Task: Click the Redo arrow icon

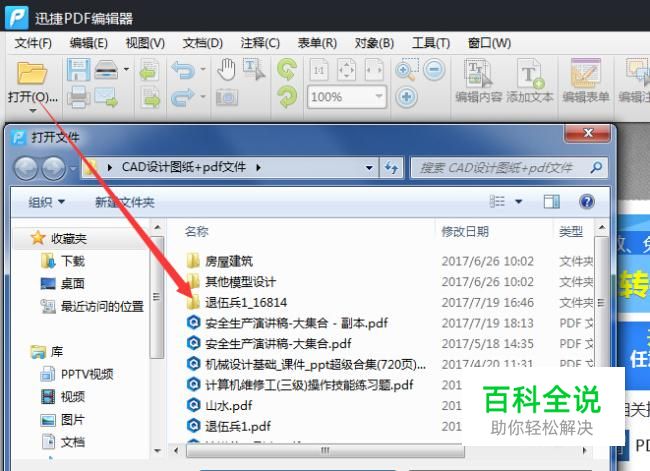Action: click(x=183, y=97)
